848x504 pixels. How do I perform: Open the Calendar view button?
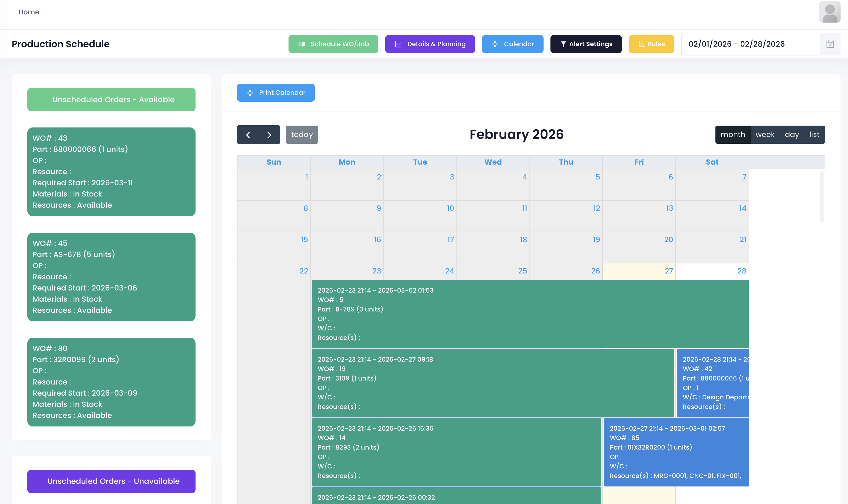tap(512, 44)
